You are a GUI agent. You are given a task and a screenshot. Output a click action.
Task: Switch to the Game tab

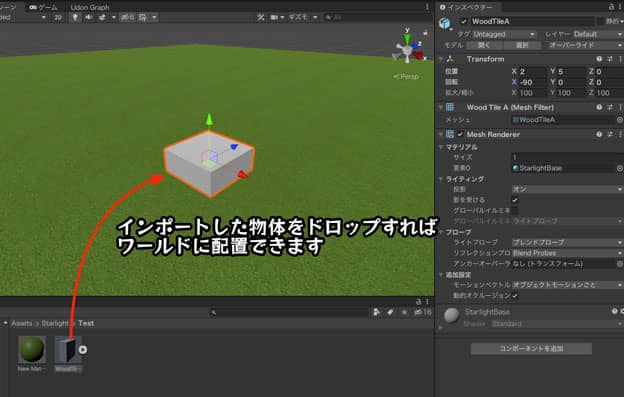point(43,7)
